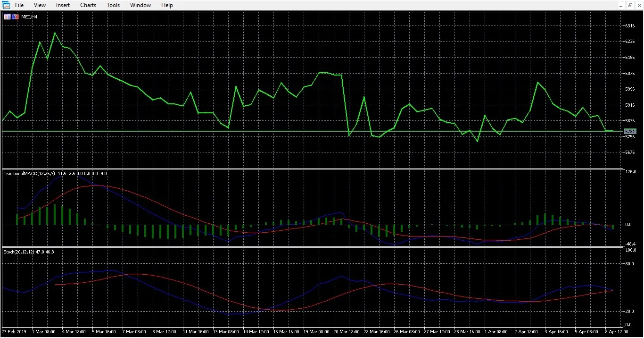Click the 8 Apr 12:00 time label
Screen dimensions: 644x338
coord(617,332)
